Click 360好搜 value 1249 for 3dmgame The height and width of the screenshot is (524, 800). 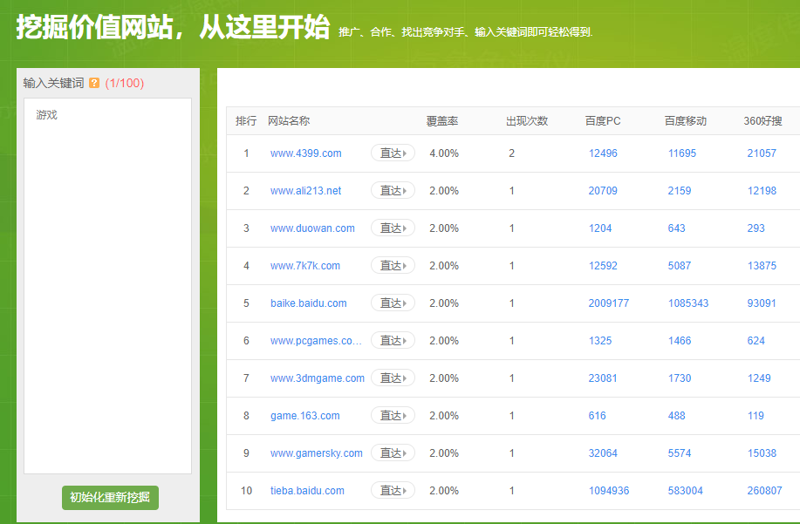point(759,378)
